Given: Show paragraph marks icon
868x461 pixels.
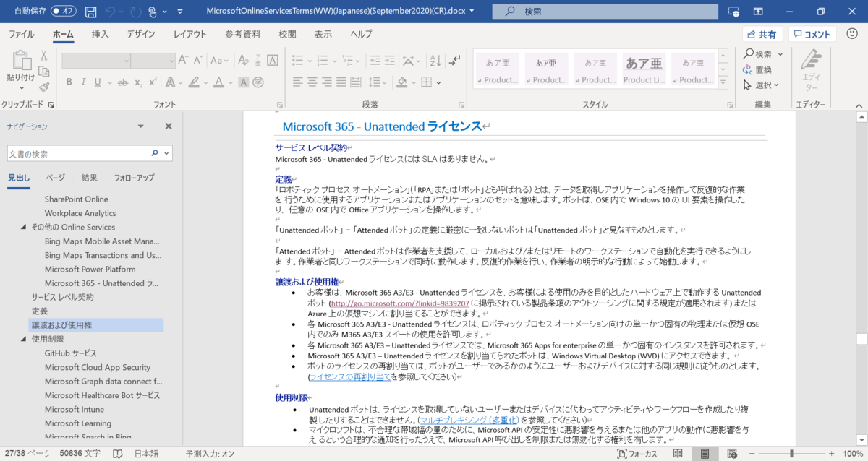Looking at the screenshot, I should 454,61.
